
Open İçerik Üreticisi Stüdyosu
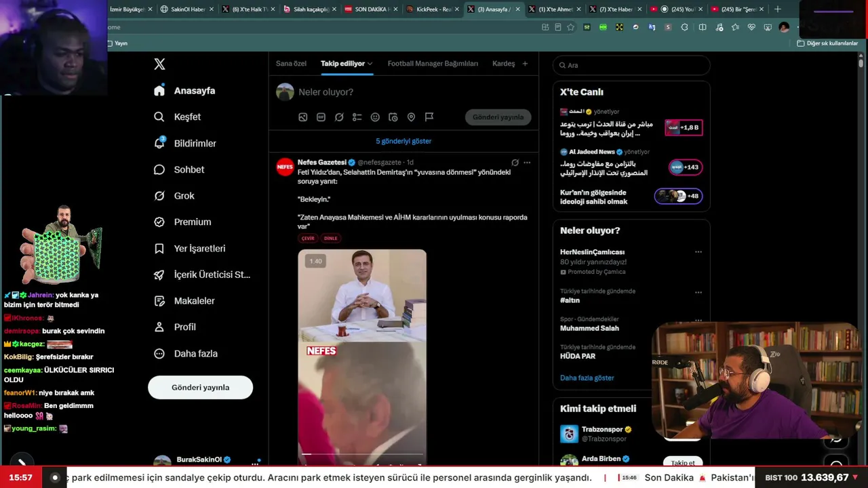click(202, 274)
